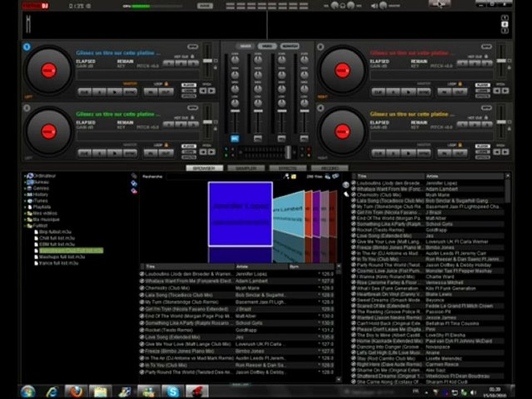
Task: Toggle the hot cue lock on red-titled deck
Action: pos(486,57)
